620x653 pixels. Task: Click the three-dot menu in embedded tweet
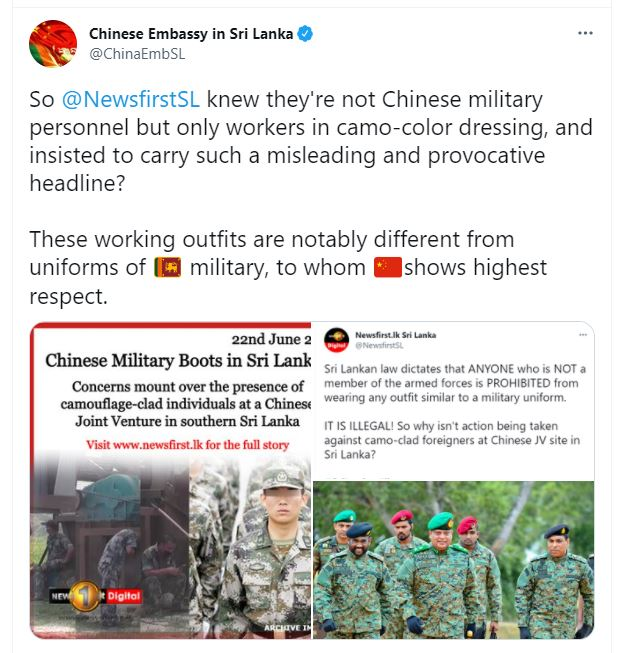tap(583, 334)
